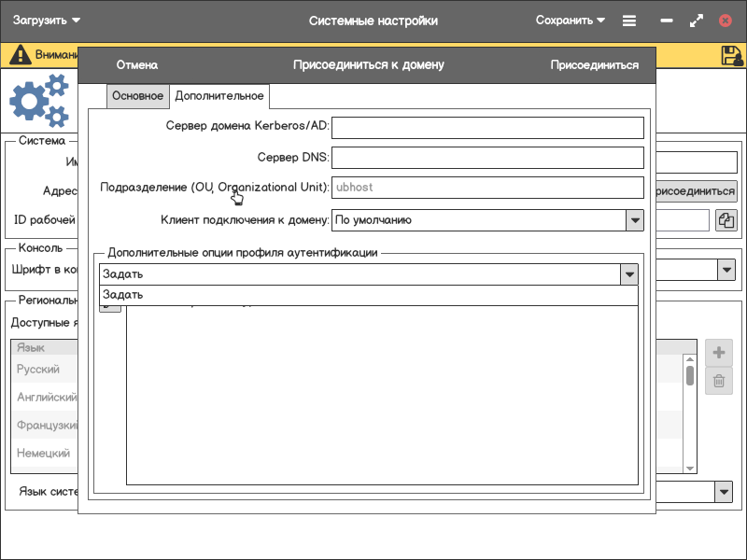Expand the Загрузить dropdown menu
Screen dimensions: 747x560
pos(46,21)
